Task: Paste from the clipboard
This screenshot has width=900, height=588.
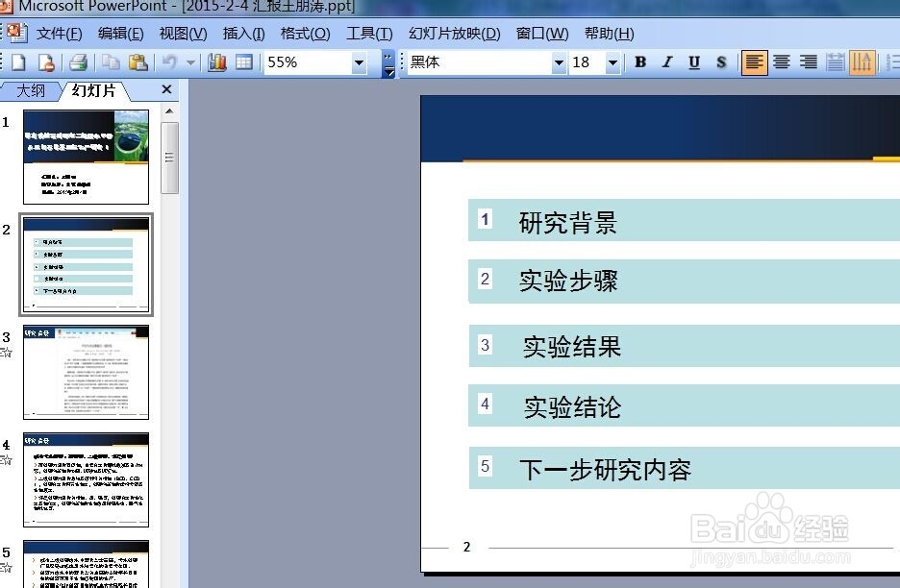Action: [x=137, y=61]
